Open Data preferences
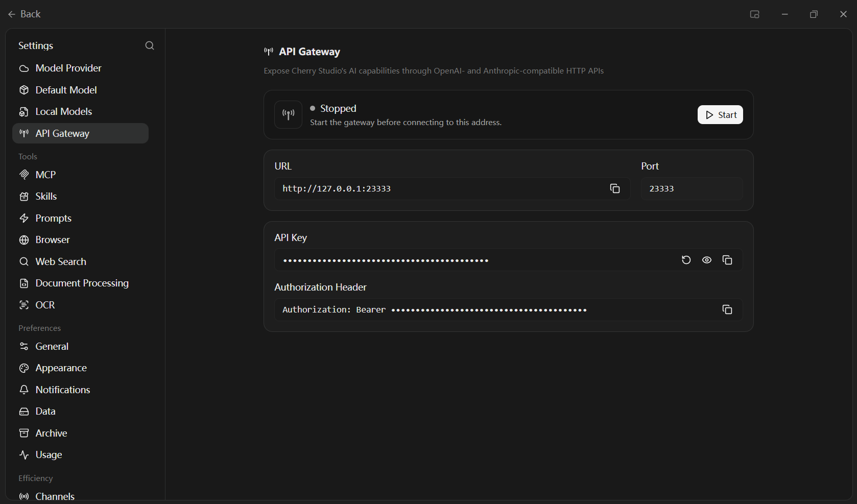857x504 pixels. (x=80, y=411)
